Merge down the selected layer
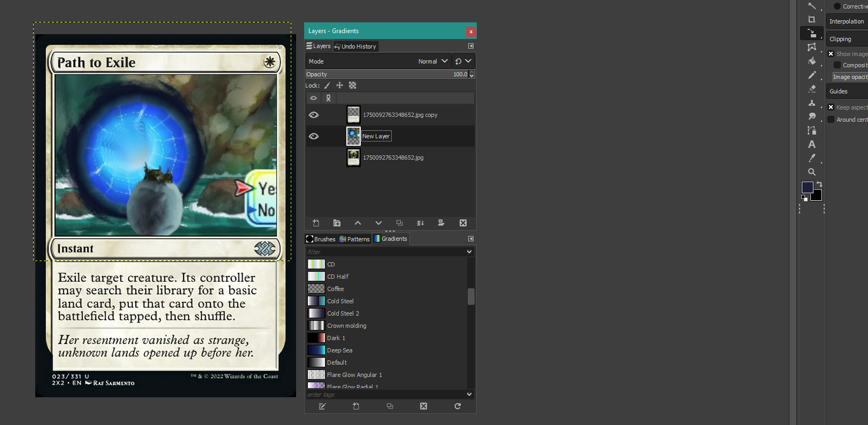Screen dimensions: 868x425 pyautogui.click(x=420, y=223)
